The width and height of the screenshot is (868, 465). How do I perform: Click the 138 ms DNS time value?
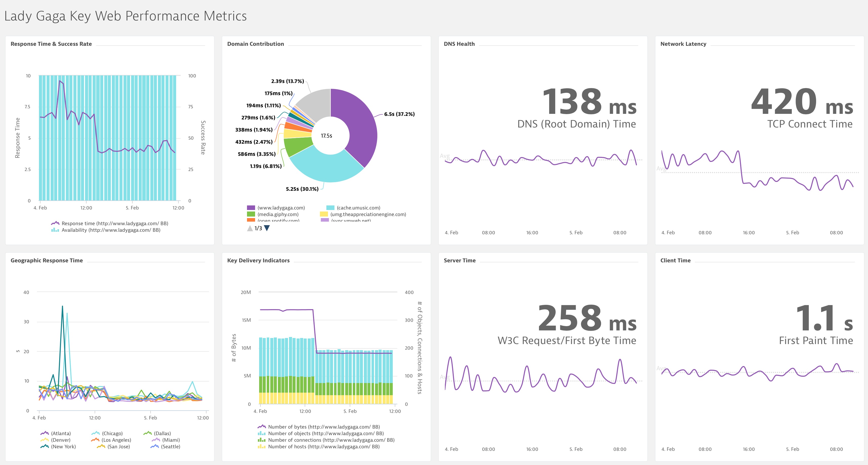click(589, 101)
